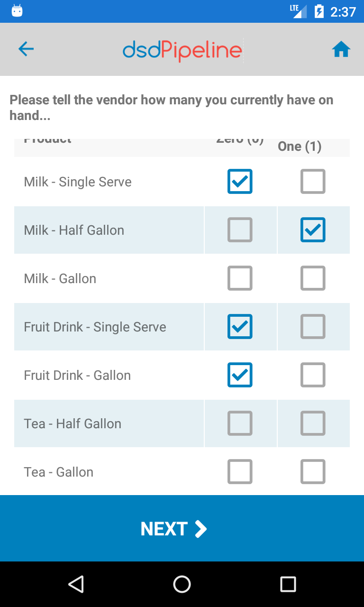Uncheck One for Milk - Half Gallon
Viewport: 364px width, 607px height.
click(313, 230)
